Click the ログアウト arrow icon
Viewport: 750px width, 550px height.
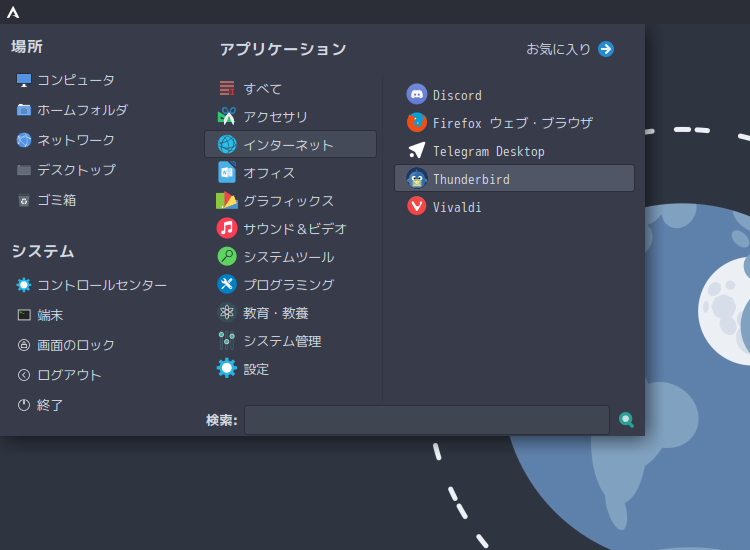tap(23, 375)
